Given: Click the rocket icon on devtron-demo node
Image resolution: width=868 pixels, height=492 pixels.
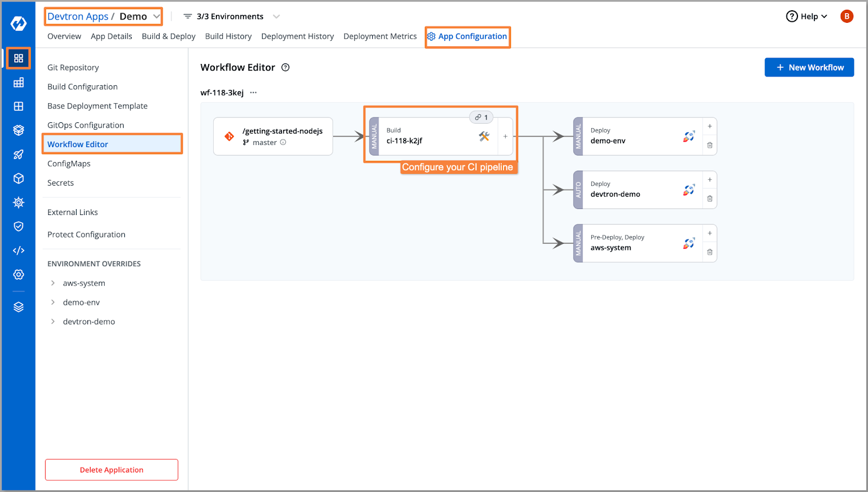Looking at the screenshot, I should tap(689, 190).
